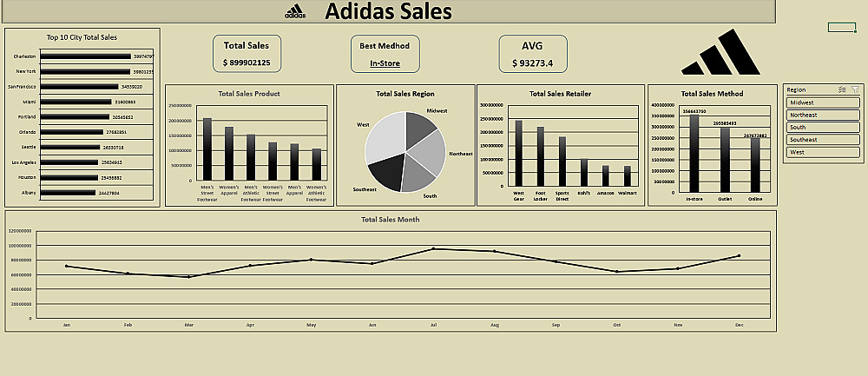Filter by South in Region slicer

click(x=823, y=127)
